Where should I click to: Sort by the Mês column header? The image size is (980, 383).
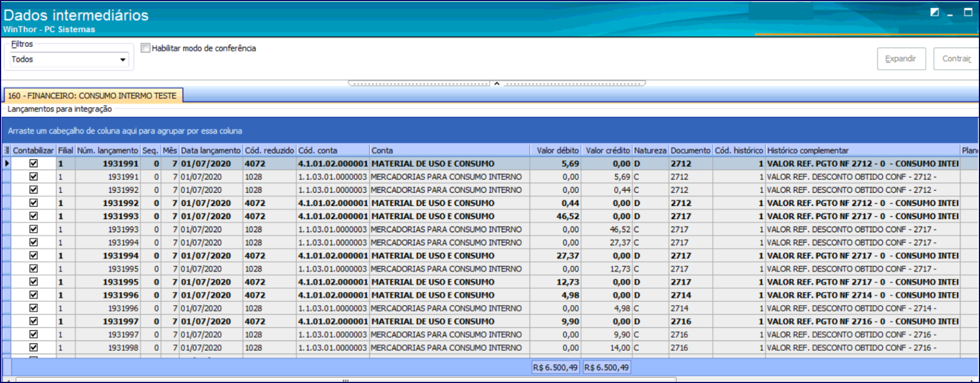coord(170,150)
